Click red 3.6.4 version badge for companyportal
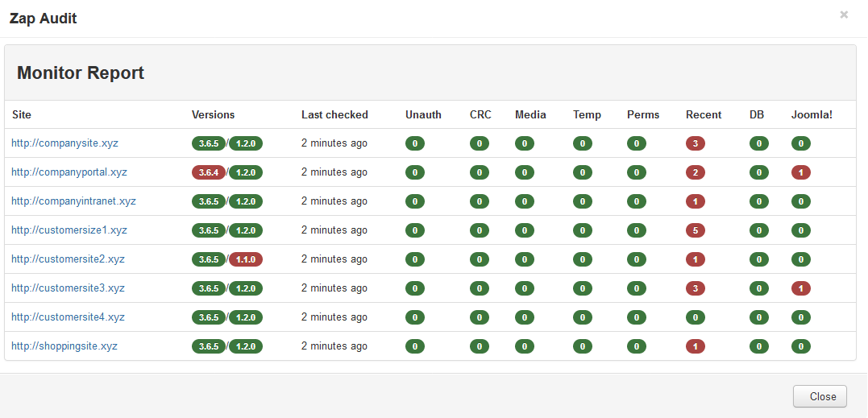868x418 pixels. pos(209,172)
